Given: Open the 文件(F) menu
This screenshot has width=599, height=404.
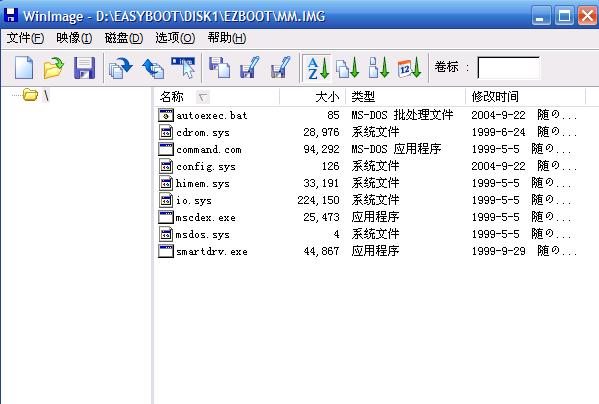Looking at the screenshot, I should [25, 38].
